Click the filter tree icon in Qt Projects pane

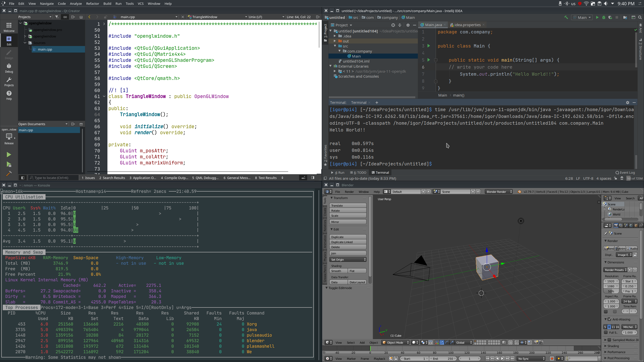pyautogui.click(x=57, y=17)
